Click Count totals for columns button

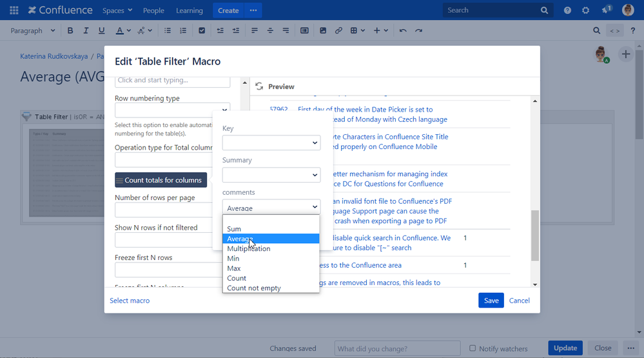[161, 180]
